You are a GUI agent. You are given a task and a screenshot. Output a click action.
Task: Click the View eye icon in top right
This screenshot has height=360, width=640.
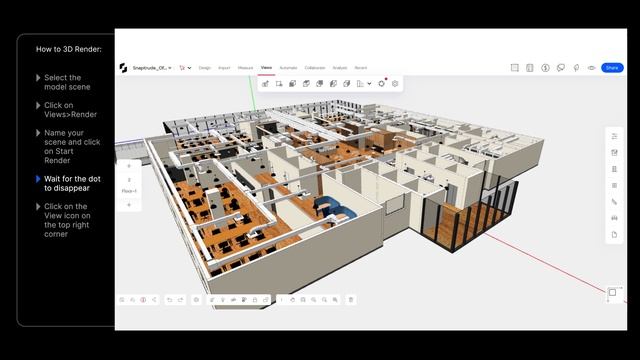pyautogui.click(x=591, y=68)
